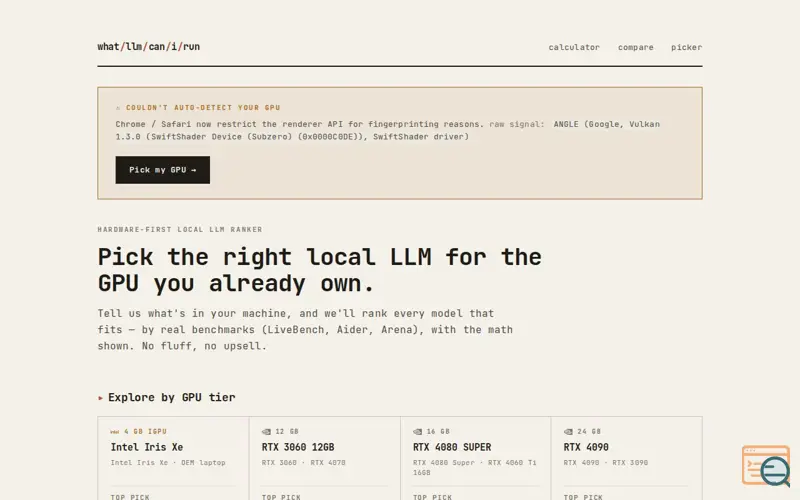Go to the calculator page
Image resolution: width=800 pixels, height=500 pixels.
tap(574, 47)
